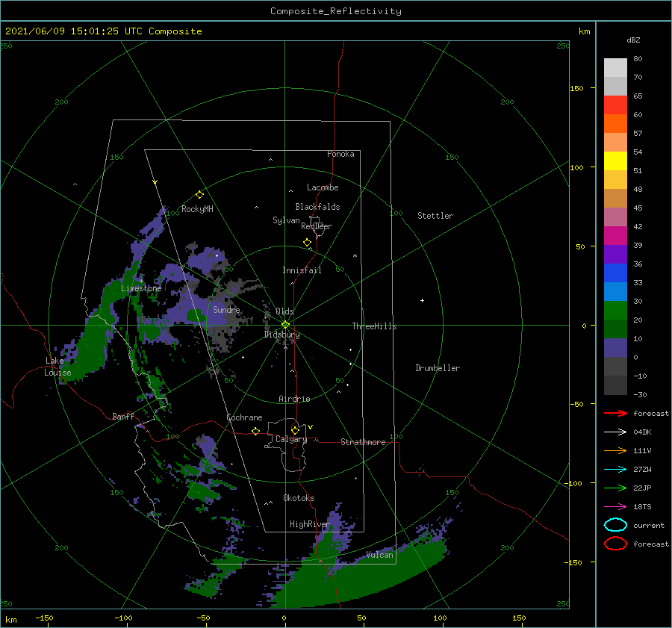Click the red forecast arrow in legend
The width and height of the screenshot is (672, 628).
pos(615,413)
